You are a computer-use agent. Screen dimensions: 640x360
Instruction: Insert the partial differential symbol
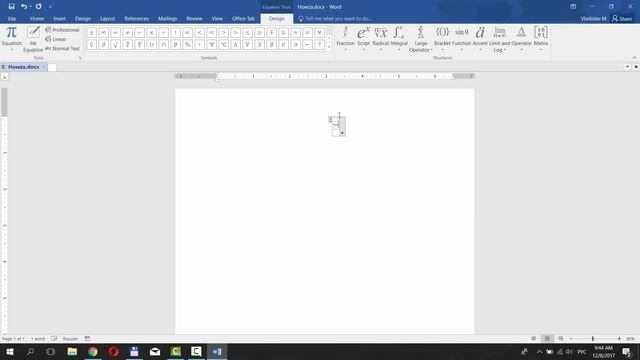point(104,44)
